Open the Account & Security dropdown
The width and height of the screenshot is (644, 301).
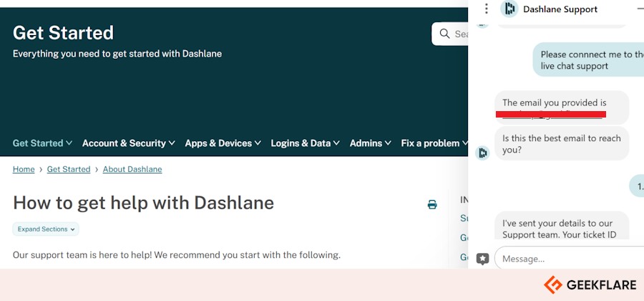pyautogui.click(x=129, y=143)
